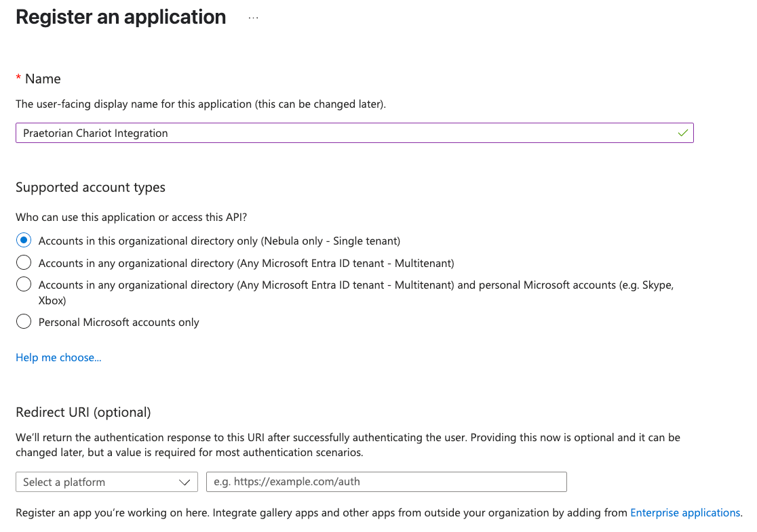Focus the Redirect URI input field
Image resolution: width=757 pixels, height=532 pixels.
point(386,482)
